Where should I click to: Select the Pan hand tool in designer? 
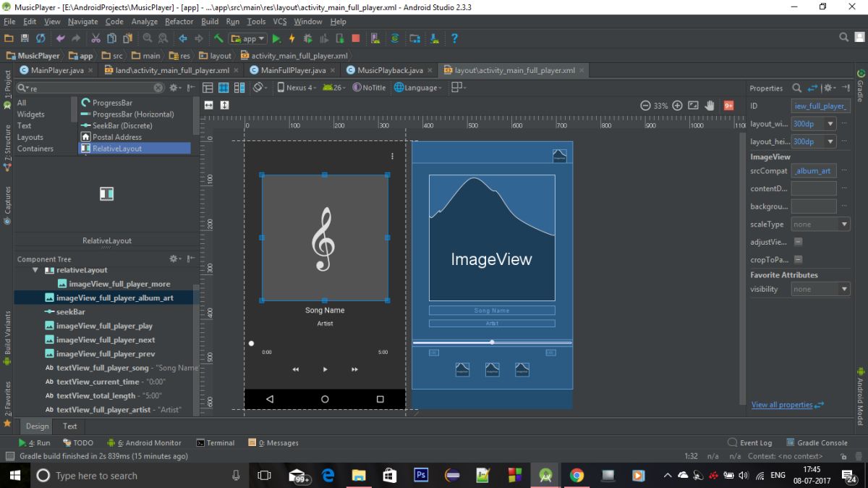[710, 106]
